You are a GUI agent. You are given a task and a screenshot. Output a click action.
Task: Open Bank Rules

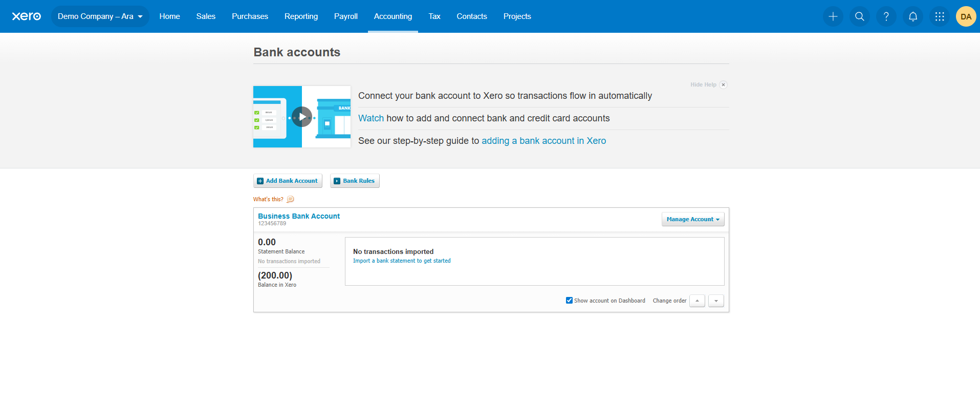tap(355, 181)
